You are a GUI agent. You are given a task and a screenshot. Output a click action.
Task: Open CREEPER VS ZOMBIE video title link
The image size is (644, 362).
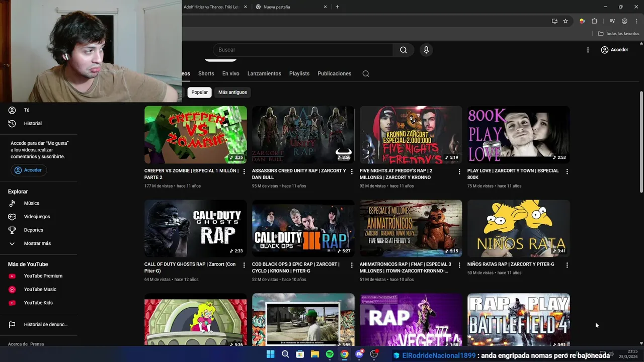(x=191, y=174)
